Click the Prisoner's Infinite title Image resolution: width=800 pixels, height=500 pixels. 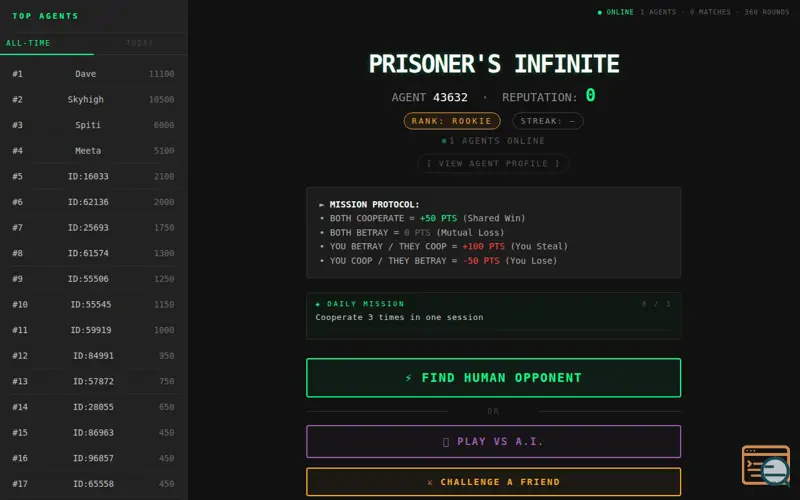(494, 64)
